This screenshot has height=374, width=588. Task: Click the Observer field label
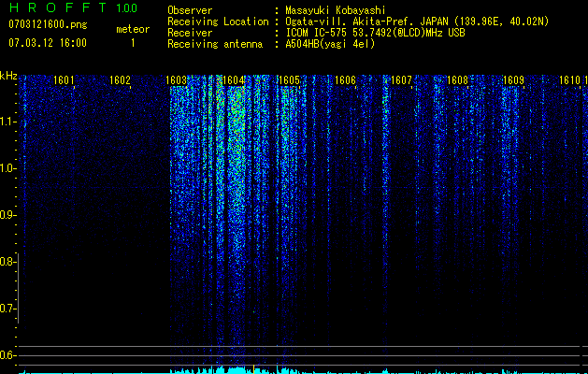[x=190, y=10]
